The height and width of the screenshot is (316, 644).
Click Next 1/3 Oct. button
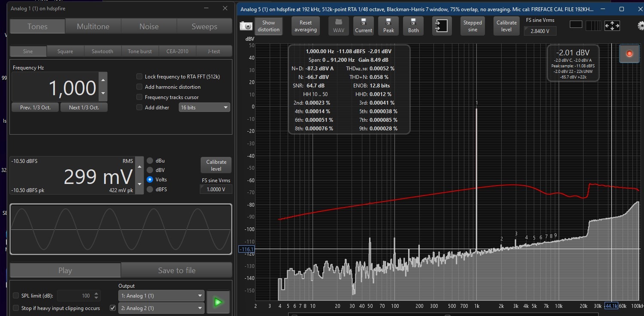tap(84, 107)
